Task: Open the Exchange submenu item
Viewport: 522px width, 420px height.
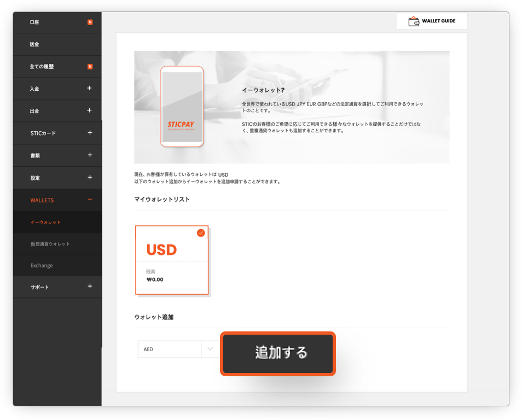Action: tap(57, 266)
